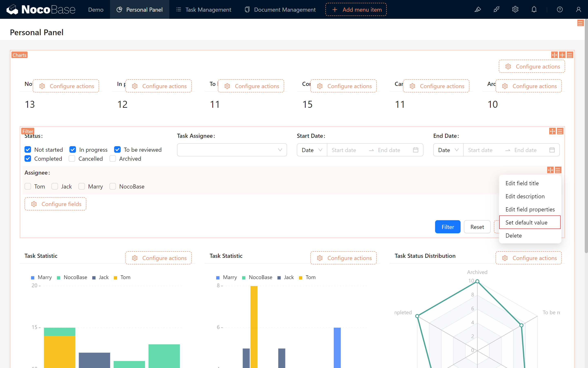Uncheck the Completed checkbox
Screen dimensions: 588x368
tap(28, 158)
